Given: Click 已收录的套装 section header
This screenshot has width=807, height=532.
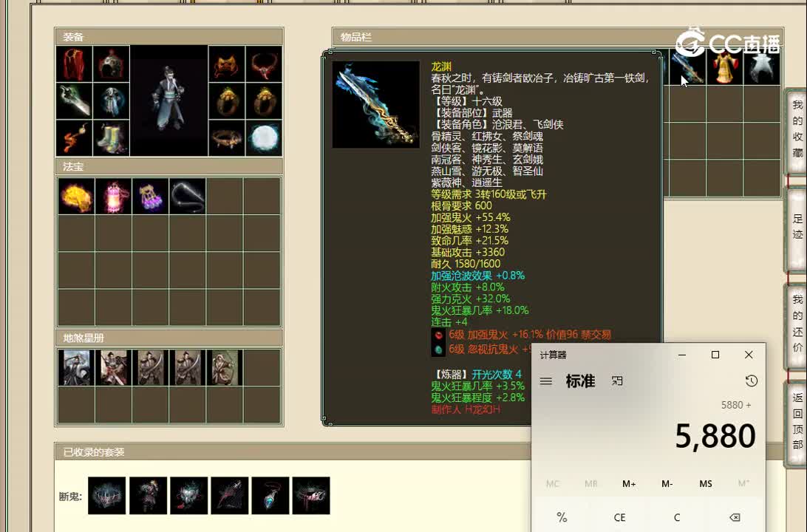Looking at the screenshot, I should (x=293, y=452).
